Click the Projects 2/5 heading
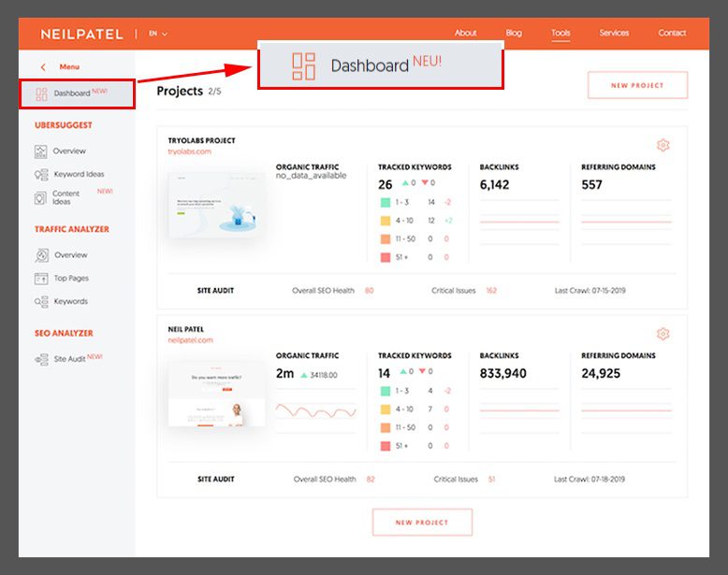 click(188, 91)
